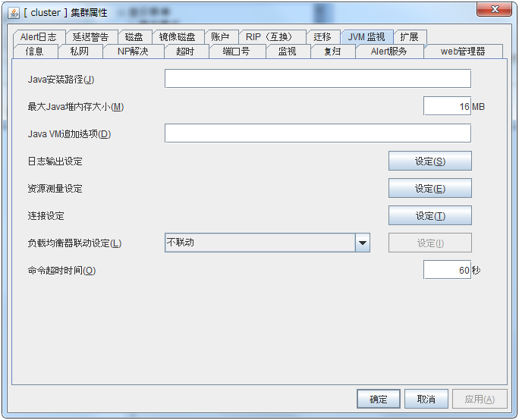The image size is (519, 420).
Task: Click the 资源测量设定 label
Action: tap(55, 189)
